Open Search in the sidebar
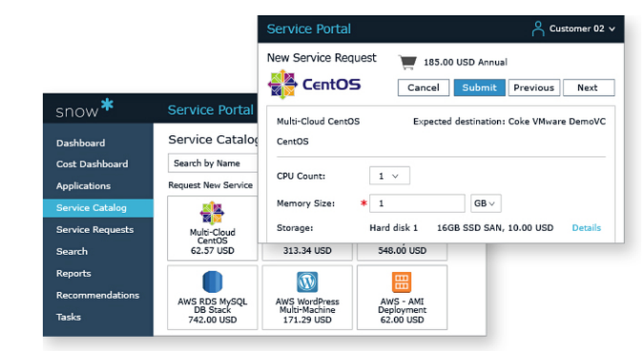Viewport: 644px width, 351px height. click(72, 251)
